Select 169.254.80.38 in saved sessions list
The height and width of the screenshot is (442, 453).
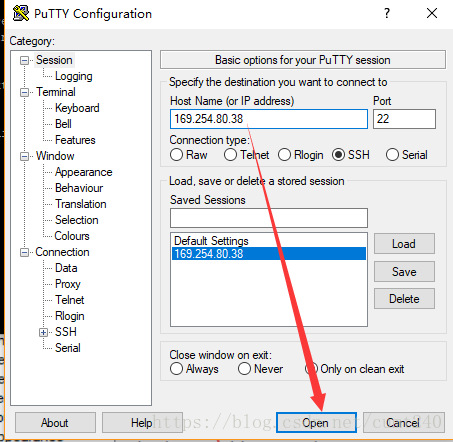coord(269,254)
